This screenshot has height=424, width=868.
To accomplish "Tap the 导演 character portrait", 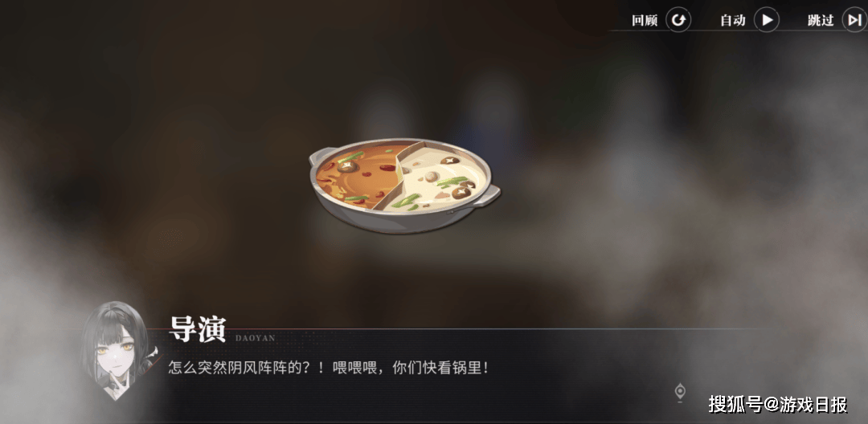I will coord(118,350).
